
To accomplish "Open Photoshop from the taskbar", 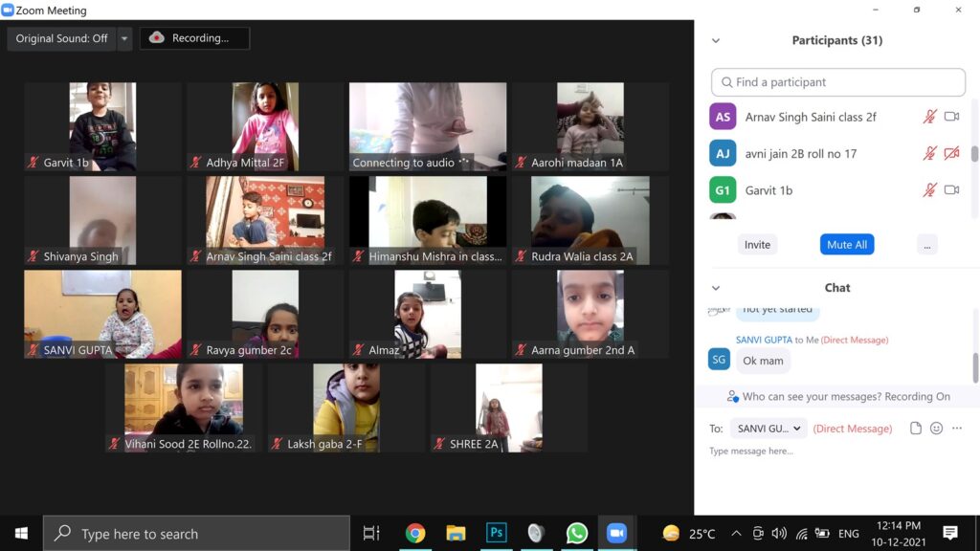I will (496, 533).
